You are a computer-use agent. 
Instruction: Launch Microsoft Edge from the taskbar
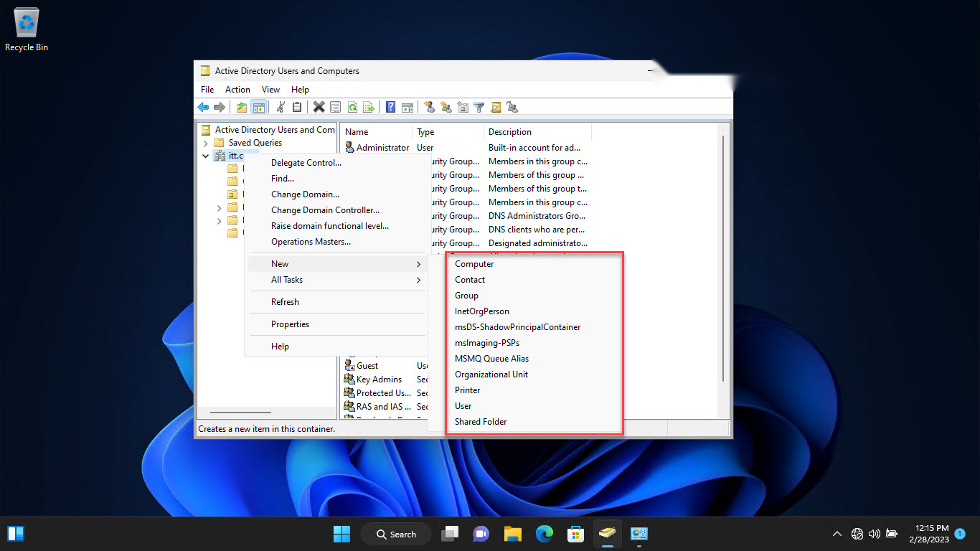[545, 534]
